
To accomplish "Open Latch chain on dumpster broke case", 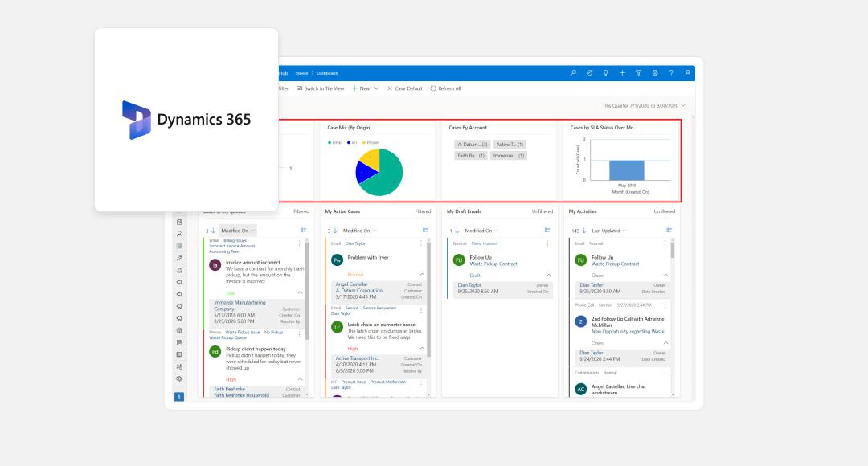I will (x=382, y=325).
